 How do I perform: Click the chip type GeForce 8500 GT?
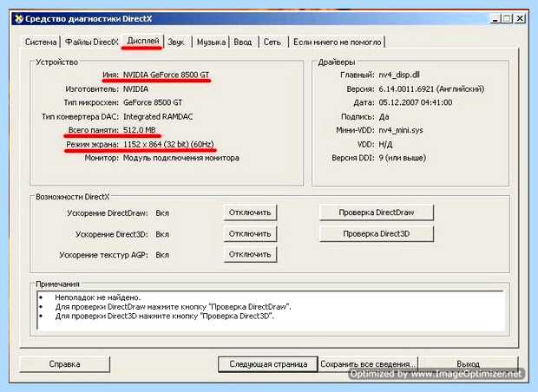[x=153, y=102]
